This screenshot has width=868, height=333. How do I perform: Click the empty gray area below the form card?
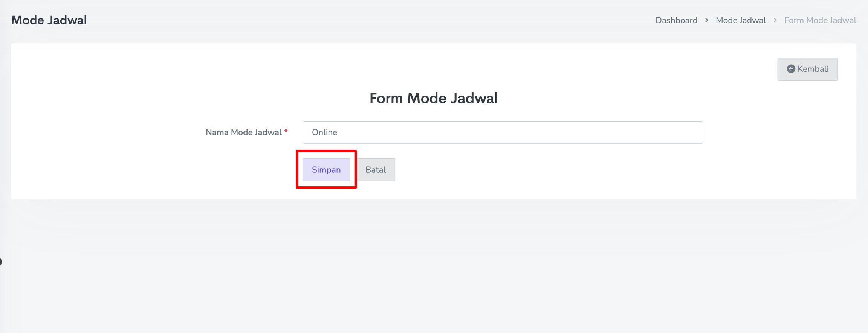(x=433, y=263)
